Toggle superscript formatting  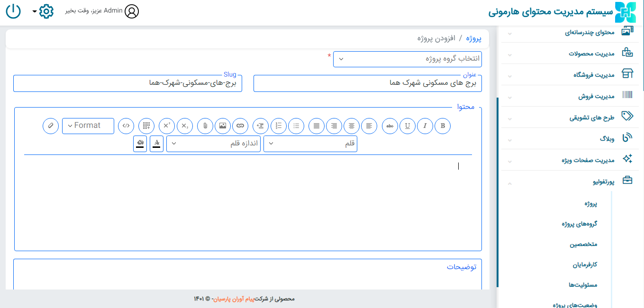coord(167,126)
